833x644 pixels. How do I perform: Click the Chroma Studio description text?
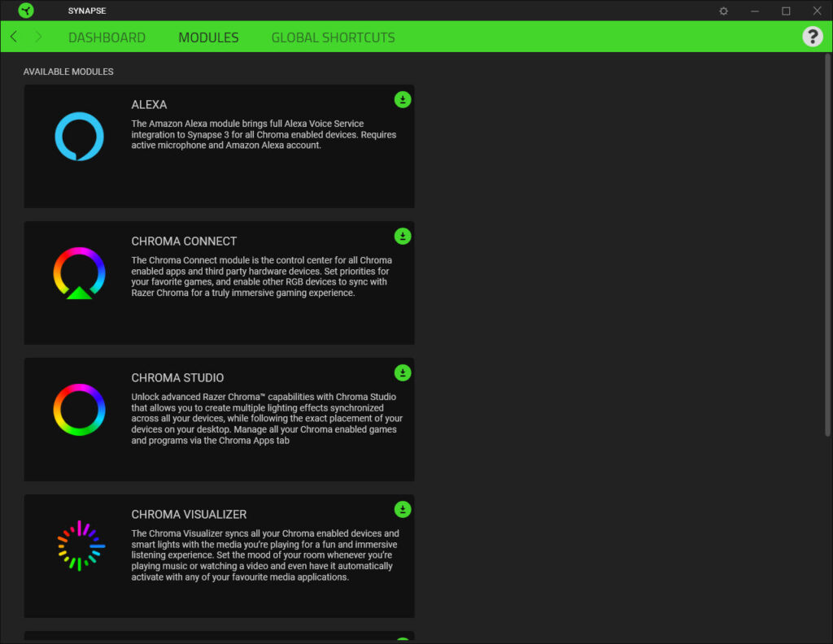coord(267,419)
